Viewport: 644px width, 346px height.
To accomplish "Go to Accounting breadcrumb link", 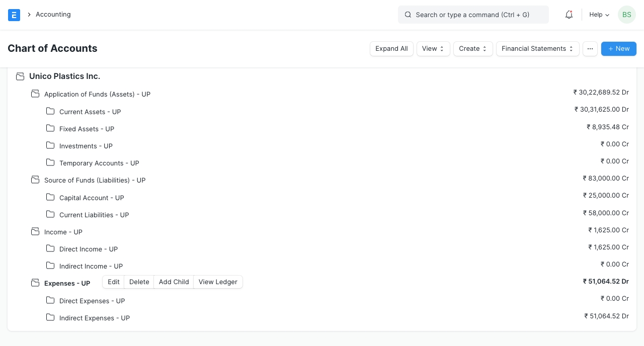I will (x=53, y=15).
